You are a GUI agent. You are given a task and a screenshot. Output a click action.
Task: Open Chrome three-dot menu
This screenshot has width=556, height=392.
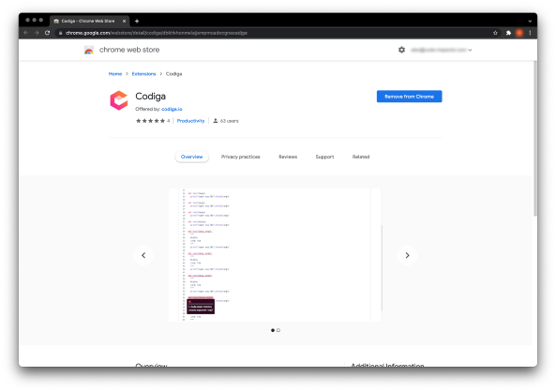click(530, 33)
